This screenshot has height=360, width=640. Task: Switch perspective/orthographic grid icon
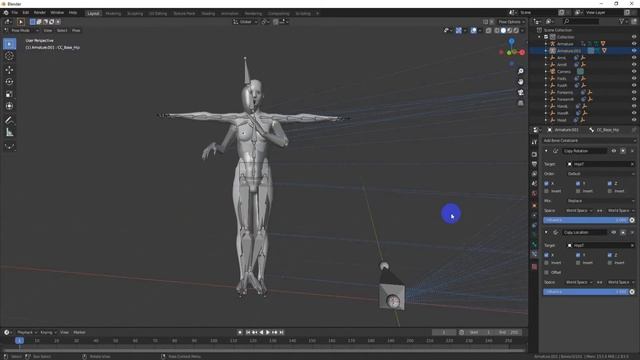click(x=521, y=103)
